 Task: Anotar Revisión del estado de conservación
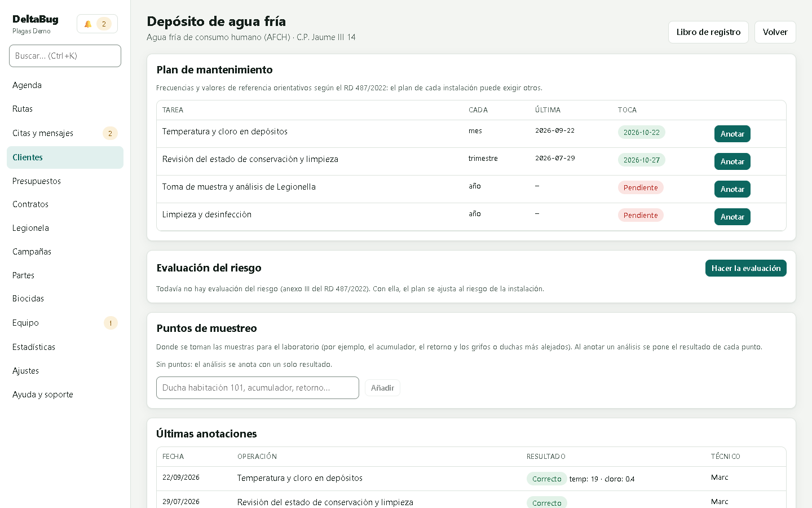(732, 161)
